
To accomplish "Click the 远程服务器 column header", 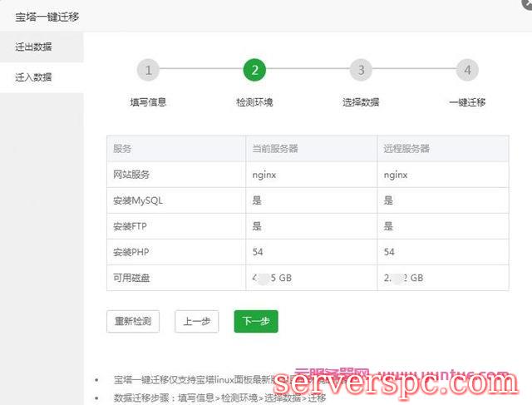I will pyautogui.click(x=406, y=149).
